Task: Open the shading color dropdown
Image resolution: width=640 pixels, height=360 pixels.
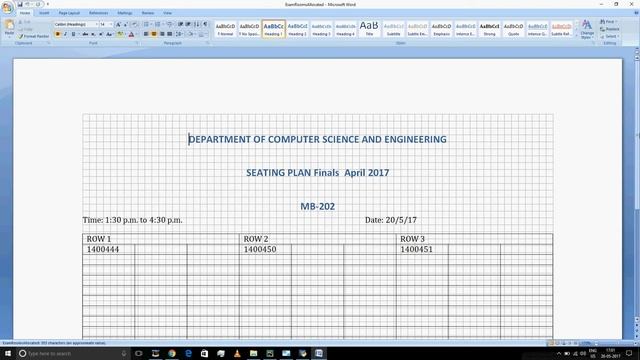Action: [x=196, y=34]
